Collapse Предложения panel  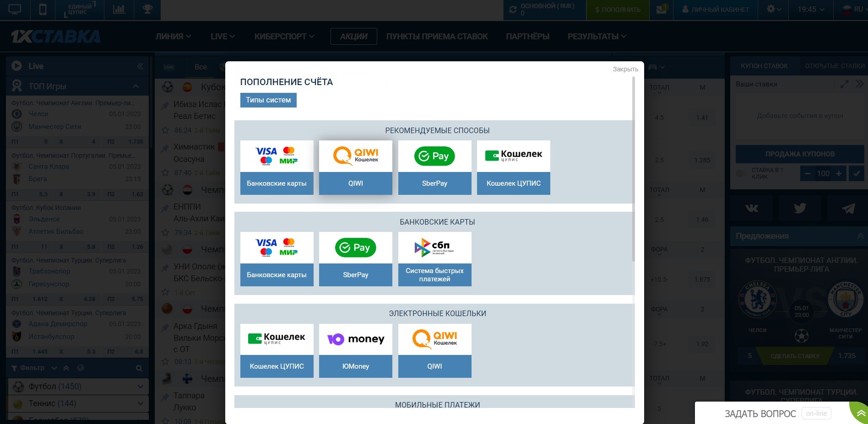click(x=861, y=236)
